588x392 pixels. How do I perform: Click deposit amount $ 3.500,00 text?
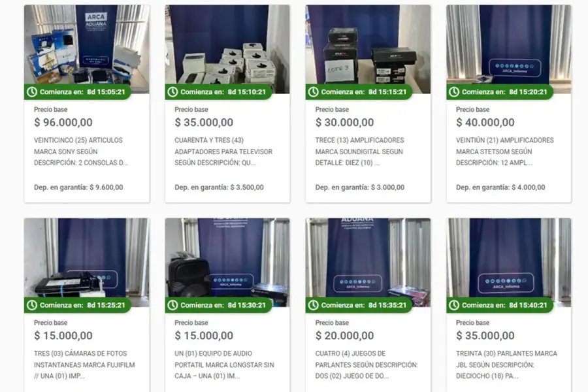click(247, 188)
